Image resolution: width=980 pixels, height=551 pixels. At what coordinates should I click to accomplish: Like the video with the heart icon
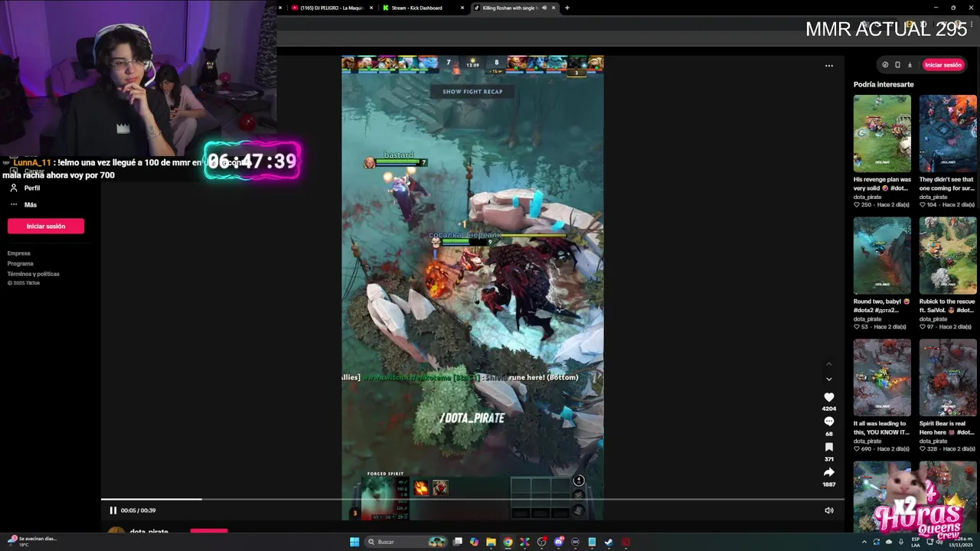[x=828, y=397]
